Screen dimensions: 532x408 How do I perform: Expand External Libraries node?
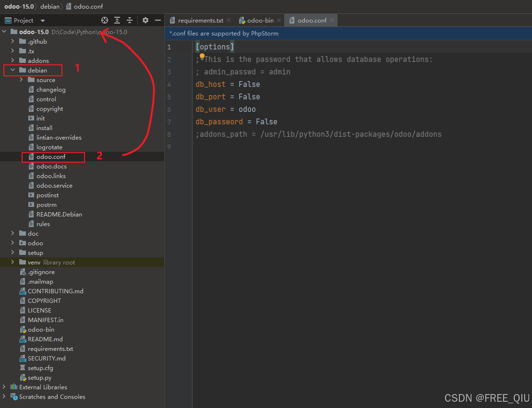coord(4,387)
